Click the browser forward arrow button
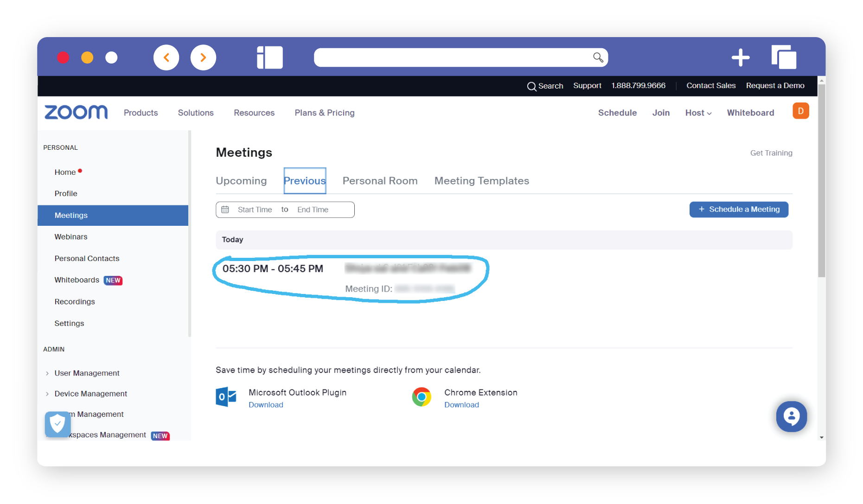 pos(203,57)
